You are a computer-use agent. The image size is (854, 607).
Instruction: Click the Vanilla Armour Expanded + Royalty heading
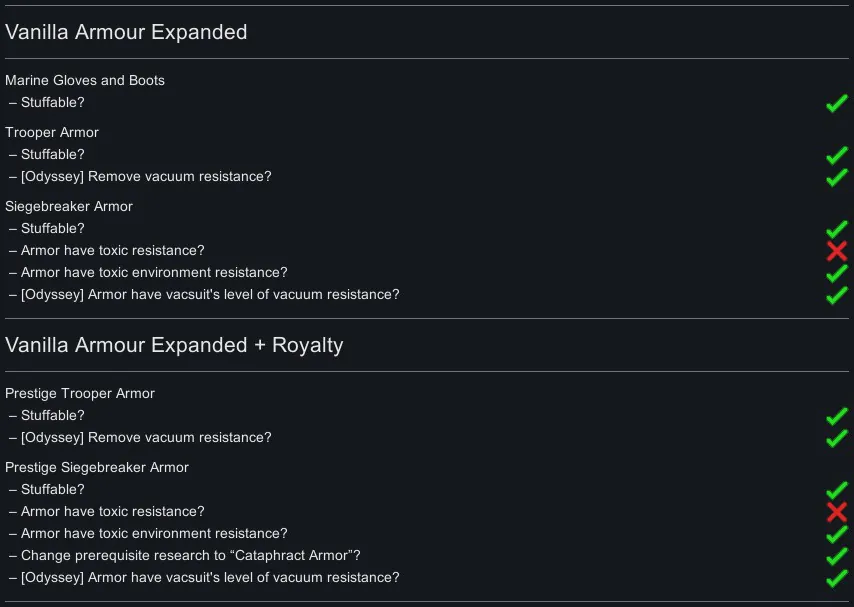[174, 345]
